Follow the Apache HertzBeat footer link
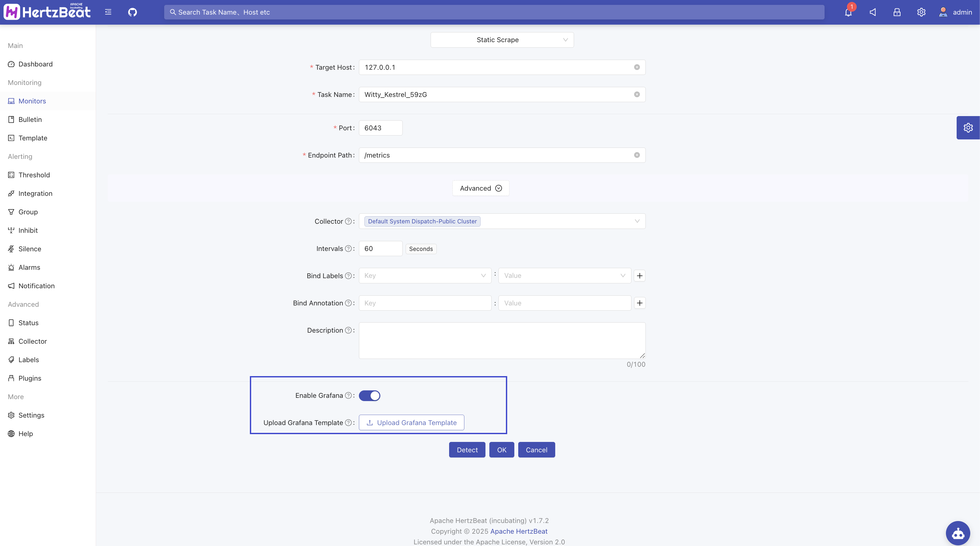This screenshot has height=546, width=980. pos(519,531)
